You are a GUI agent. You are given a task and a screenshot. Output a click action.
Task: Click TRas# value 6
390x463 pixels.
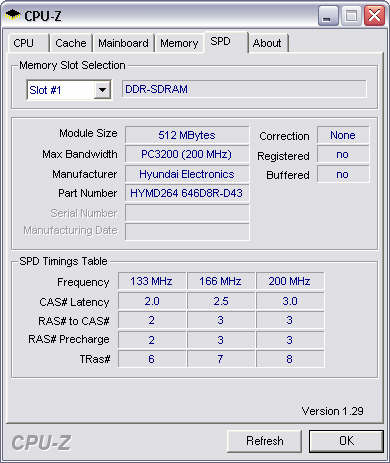click(152, 359)
